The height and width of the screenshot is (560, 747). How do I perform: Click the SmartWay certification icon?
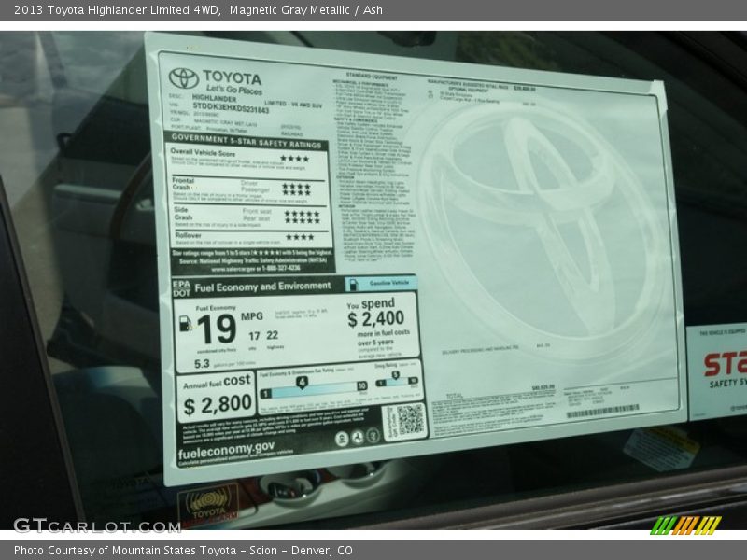click(x=340, y=438)
